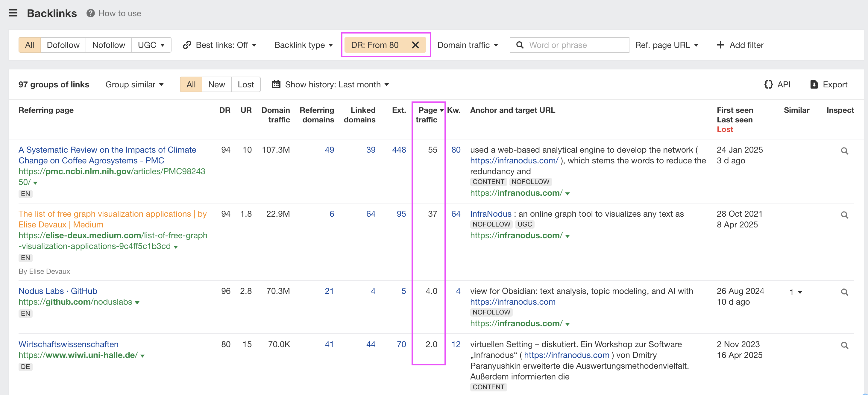The image size is (868, 395).
Task: Click keywords value 64 in Medium row
Action: (x=456, y=214)
